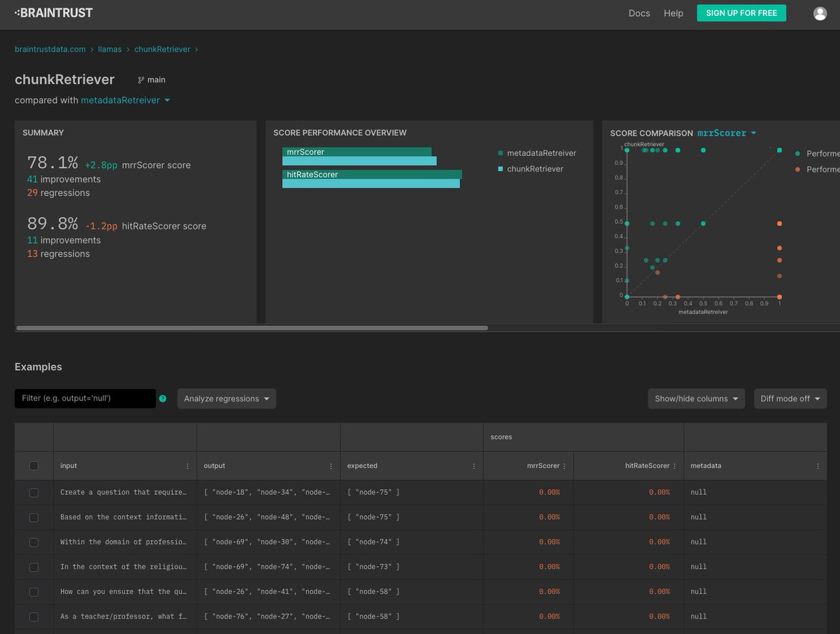Click the hitRateScorer performance bar
Screen dimensions: 840x634
click(x=372, y=178)
